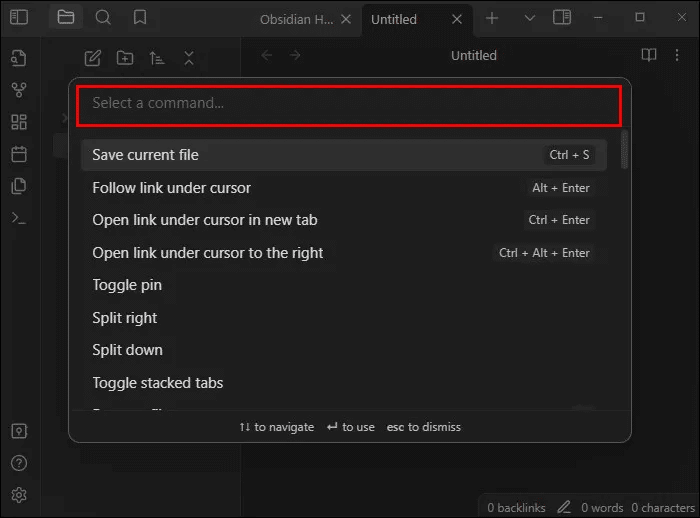Open the settings gear icon
The image size is (700, 518).
coord(19,495)
